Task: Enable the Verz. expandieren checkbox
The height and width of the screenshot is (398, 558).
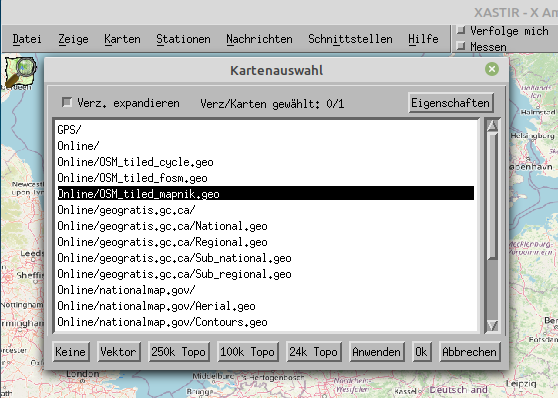Action: 67,102
